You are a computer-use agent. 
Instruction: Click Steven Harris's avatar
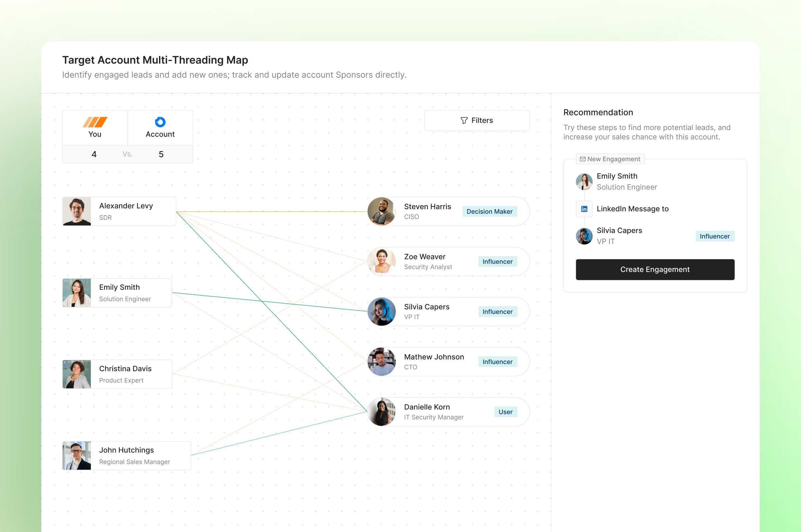[x=382, y=211]
